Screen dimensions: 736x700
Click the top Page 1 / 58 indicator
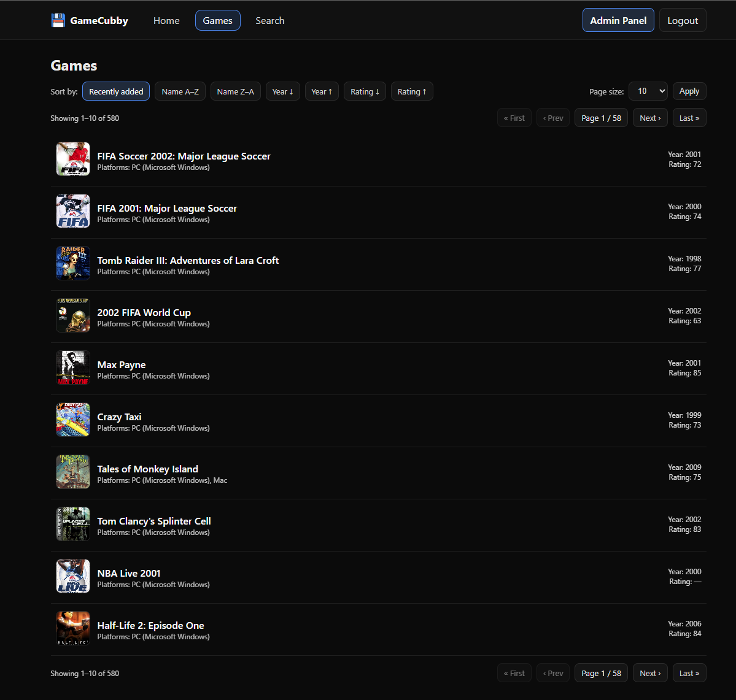tap(602, 118)
